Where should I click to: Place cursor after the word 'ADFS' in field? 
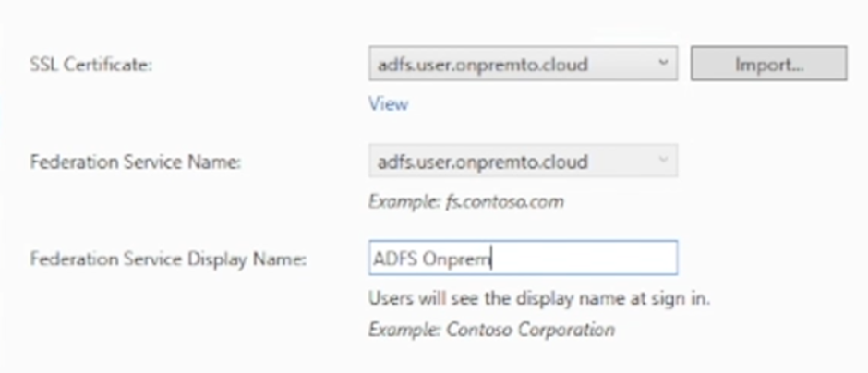(x=418, y=259)
